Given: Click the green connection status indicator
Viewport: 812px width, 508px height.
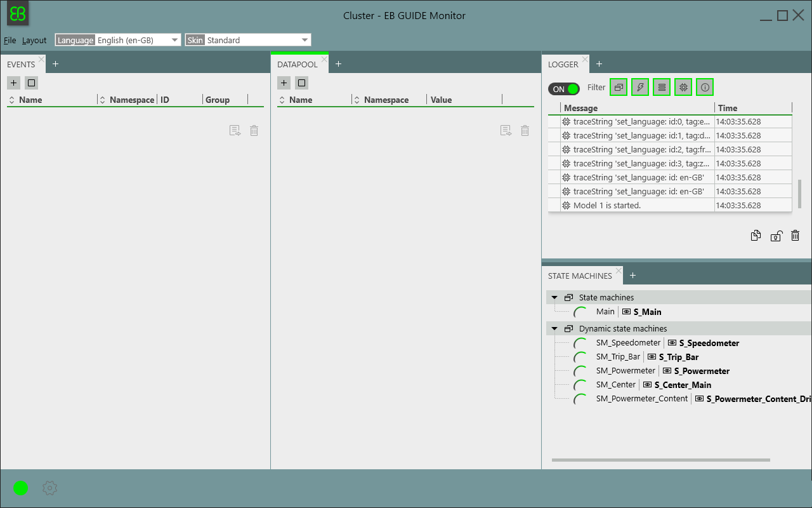Looking at the screenshot, I should [21, 488].
